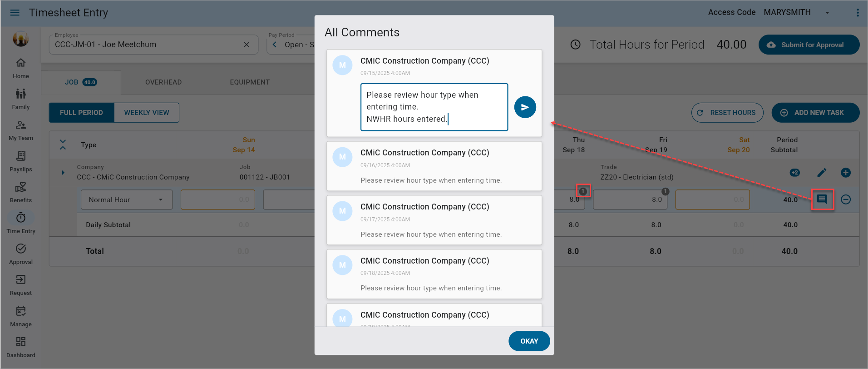The image size is (868, 369).
Task: Go to previous pay period arrow
Action: (275, 45)
